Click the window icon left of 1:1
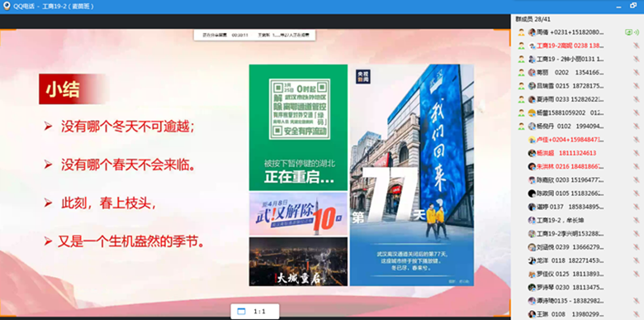 point(241,312)
